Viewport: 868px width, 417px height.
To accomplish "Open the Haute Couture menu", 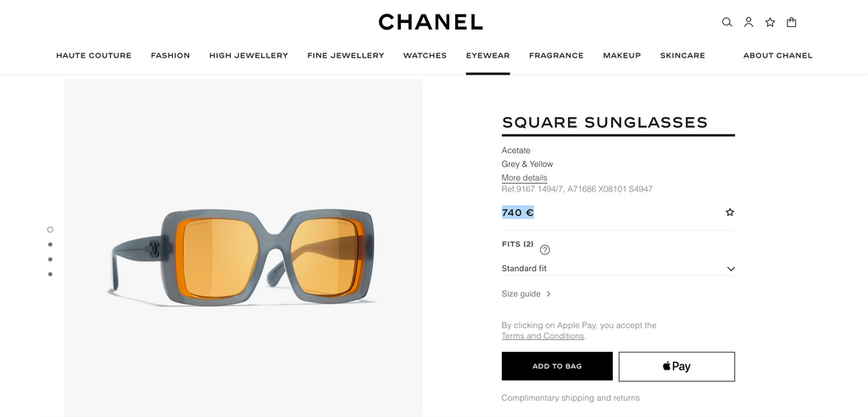I will (x=93, y=56).
